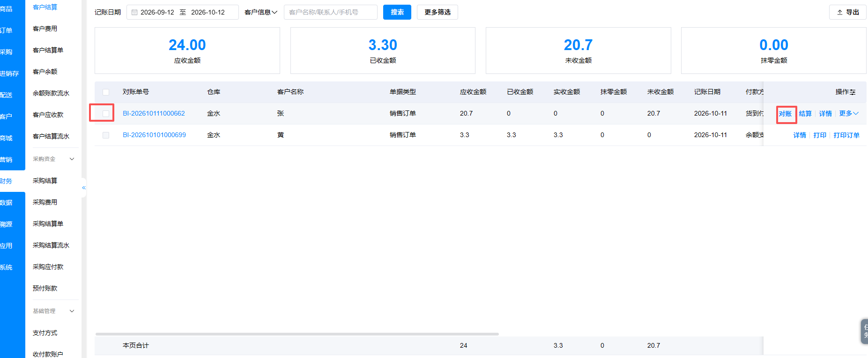Tick the select-all checkbox in the table header

(x=106, y=92)
